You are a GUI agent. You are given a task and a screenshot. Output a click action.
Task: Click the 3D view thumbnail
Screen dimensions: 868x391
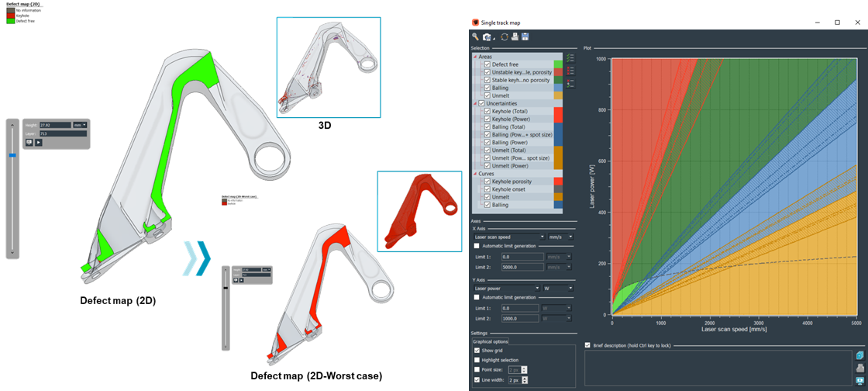point(329,67)
